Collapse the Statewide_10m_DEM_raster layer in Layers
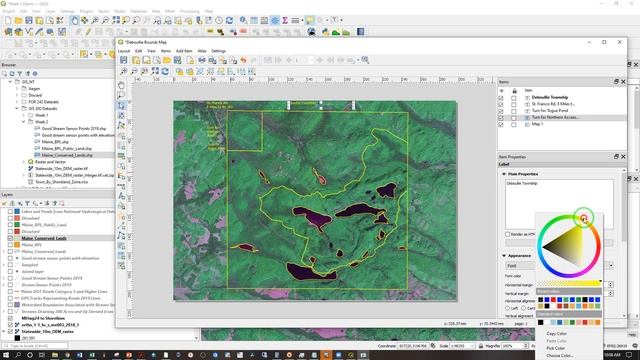This screenshot has height=360, width=640. [x=4, y=331]
